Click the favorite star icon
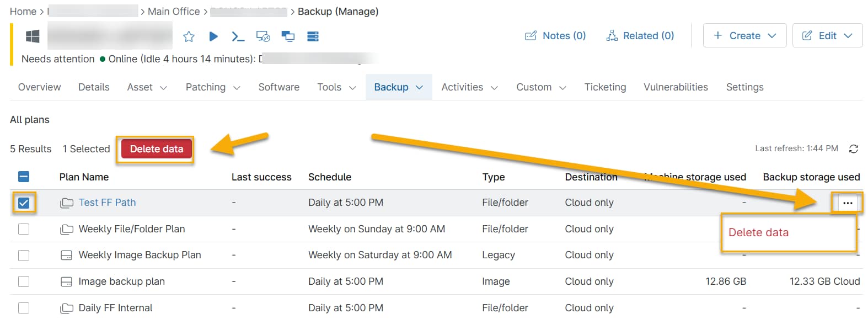 189,36
